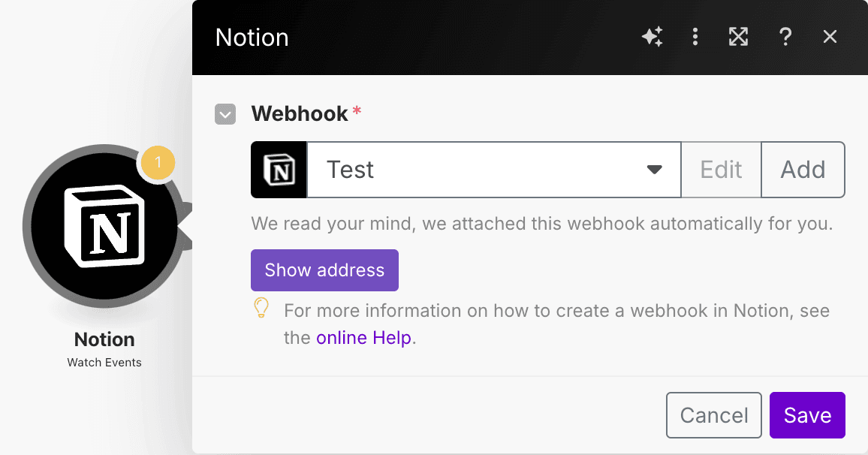Expand the dialog to full screen

pyautogui.click(x=739, y=37)
